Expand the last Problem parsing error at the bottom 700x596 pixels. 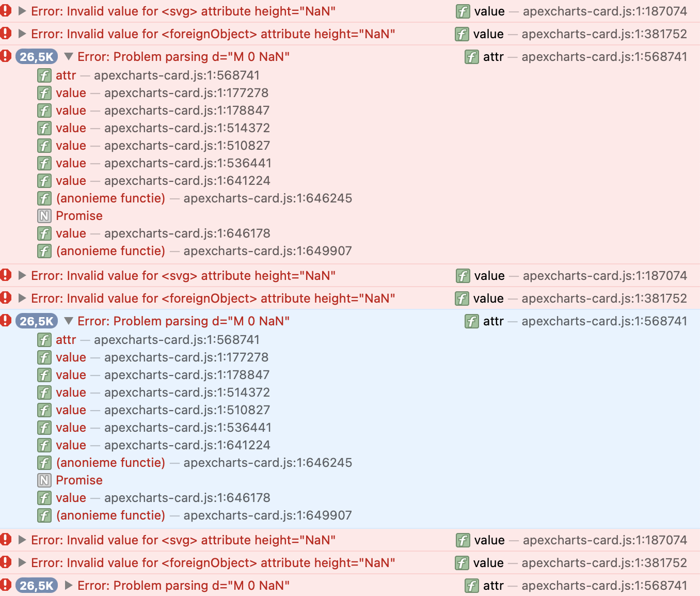[67, 586]
